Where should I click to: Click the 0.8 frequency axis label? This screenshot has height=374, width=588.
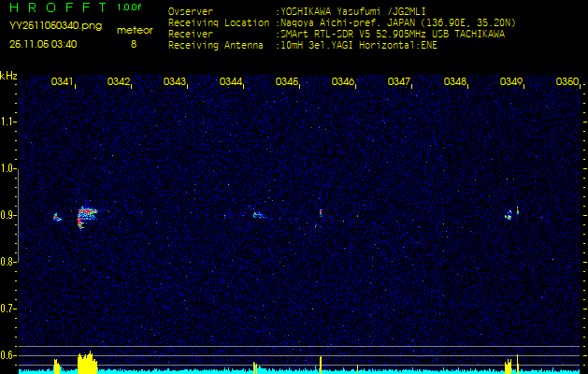(7, 262)
